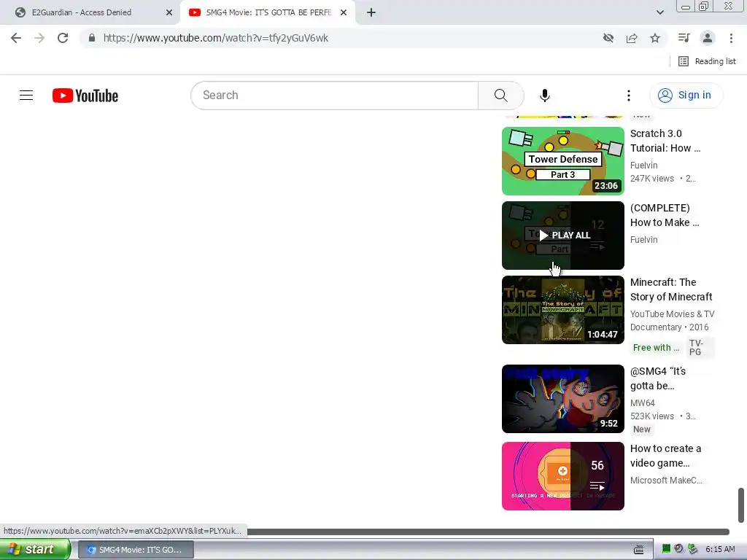
Task: Expand the tab search dropdown
Action: [659, 12]
